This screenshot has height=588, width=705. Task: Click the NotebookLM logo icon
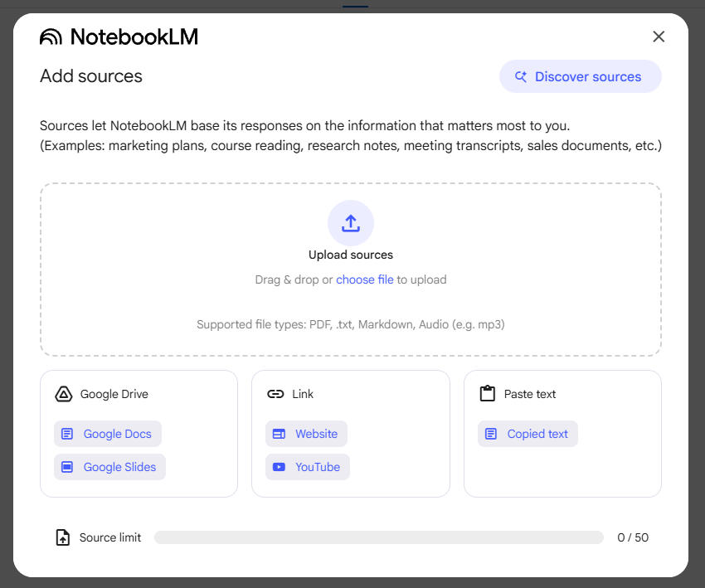tap(51, 36)
